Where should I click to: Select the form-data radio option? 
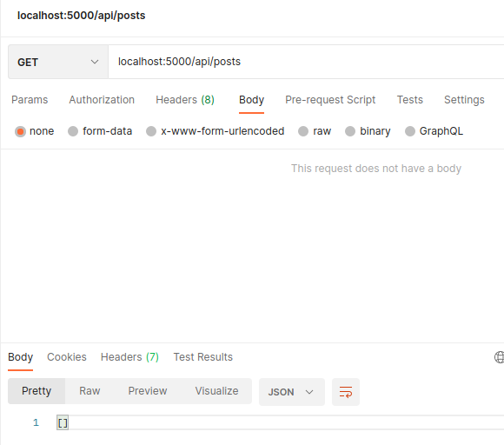point(73,131)
